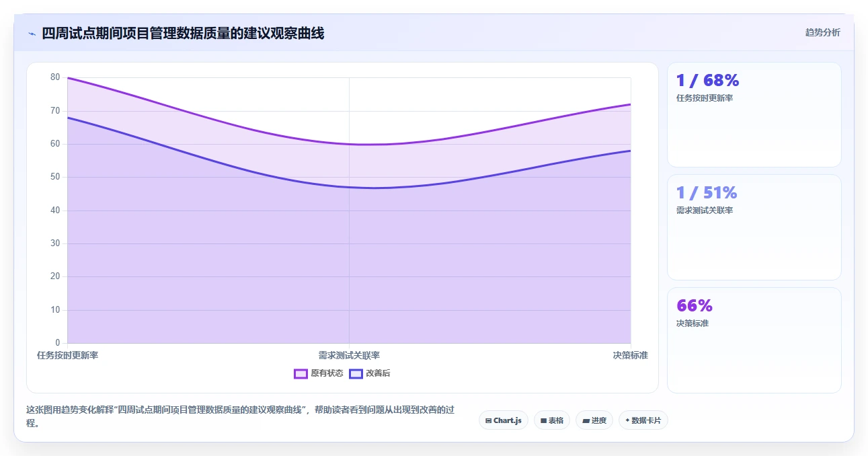The image size is (868, 456).
Task: Click the 进度 tag icon
Action: [x=586, y=420]
